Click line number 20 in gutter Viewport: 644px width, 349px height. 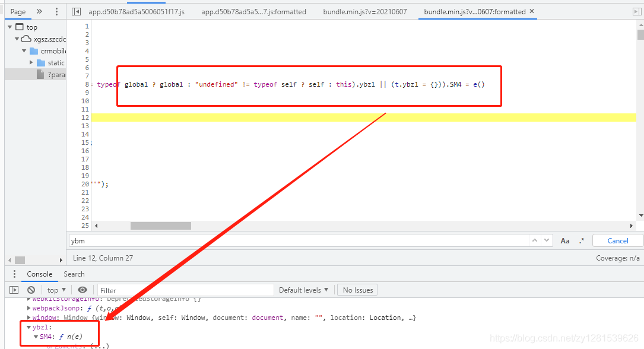pyautogui.click(x=85, y=184)
